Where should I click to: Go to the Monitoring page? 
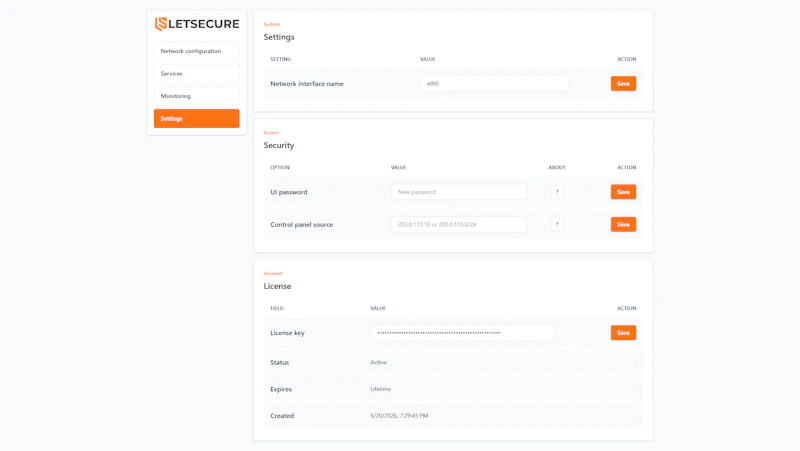pyautogui.click(x=196, y=96)
